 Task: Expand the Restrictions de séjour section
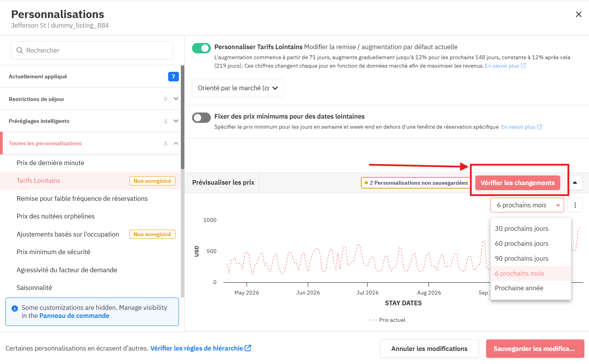pos(176,99)
